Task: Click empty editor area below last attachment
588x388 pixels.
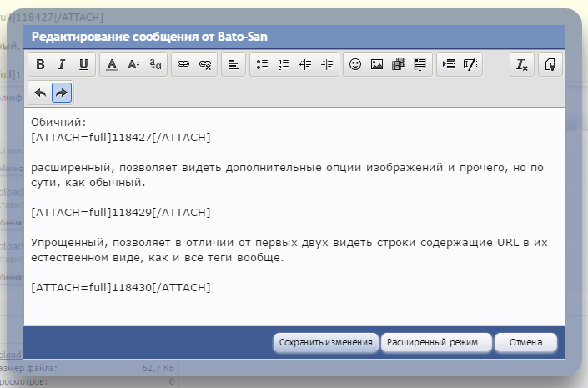Action: (294, 310)
